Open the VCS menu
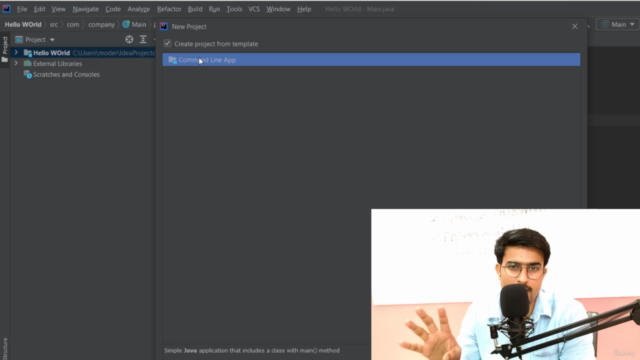Viewport: 640px width, 360px height. 254,9
